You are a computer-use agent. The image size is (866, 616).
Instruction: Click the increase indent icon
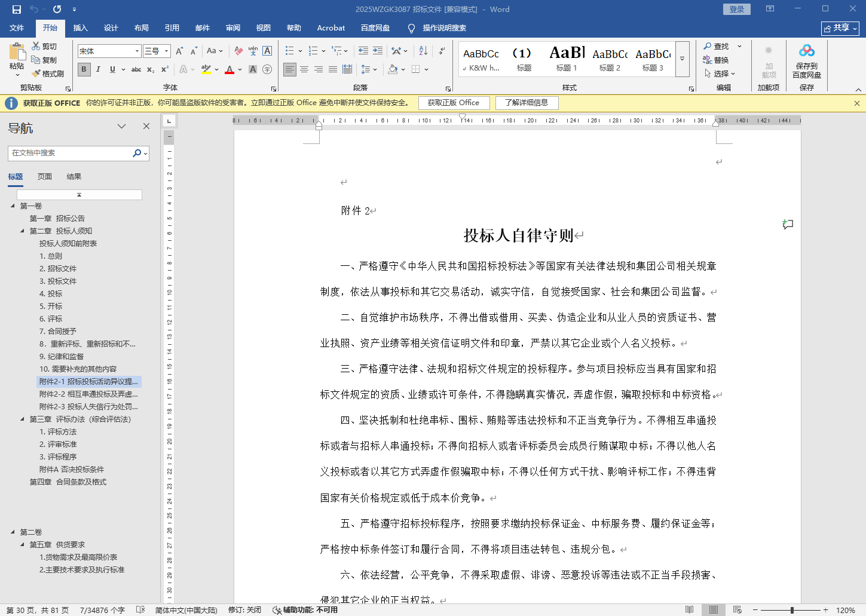(x=378, y=51)
